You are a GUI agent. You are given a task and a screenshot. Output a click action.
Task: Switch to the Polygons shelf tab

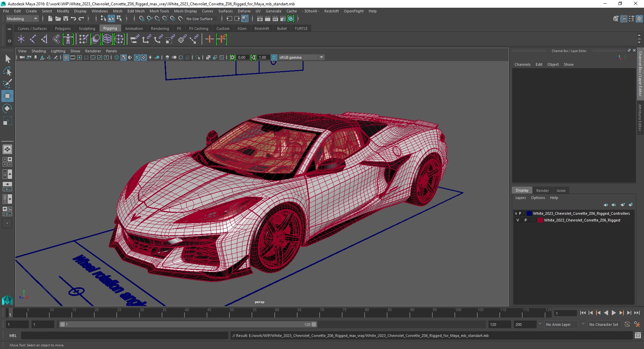[x=63, y=29]
